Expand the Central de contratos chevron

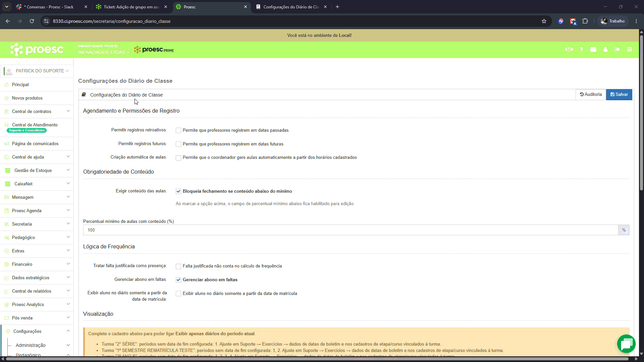[x=68, y=111]
